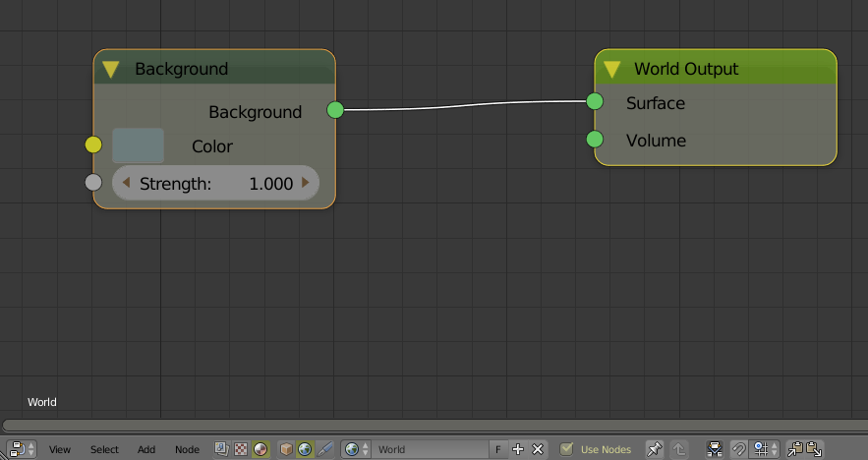Decrease Strength with left arrow
Screen dimensions: 868x460
tap(126, 183)
